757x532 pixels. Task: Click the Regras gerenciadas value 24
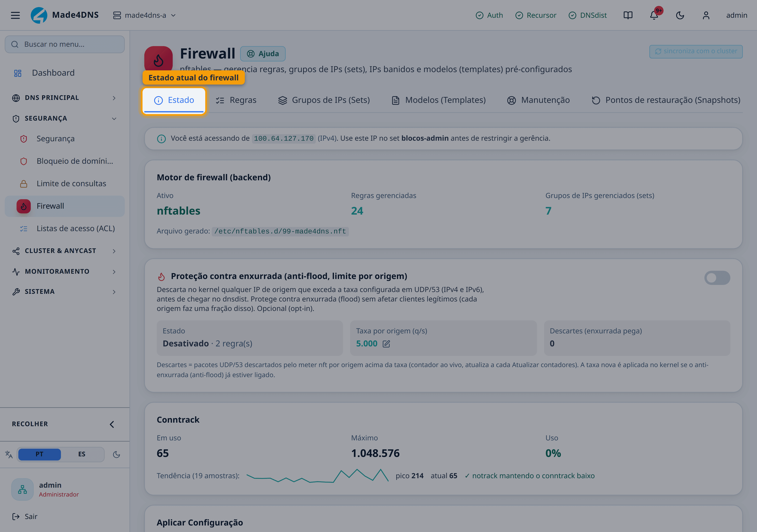point(357,211)
